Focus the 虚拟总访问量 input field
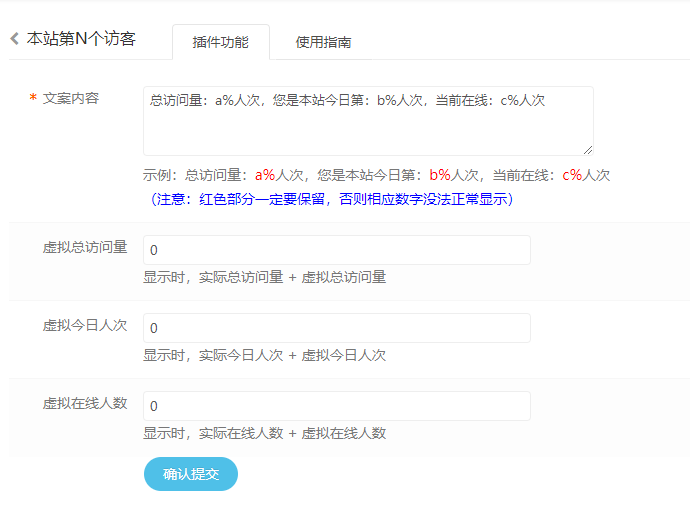690x530 pixels. click(336, 250)
